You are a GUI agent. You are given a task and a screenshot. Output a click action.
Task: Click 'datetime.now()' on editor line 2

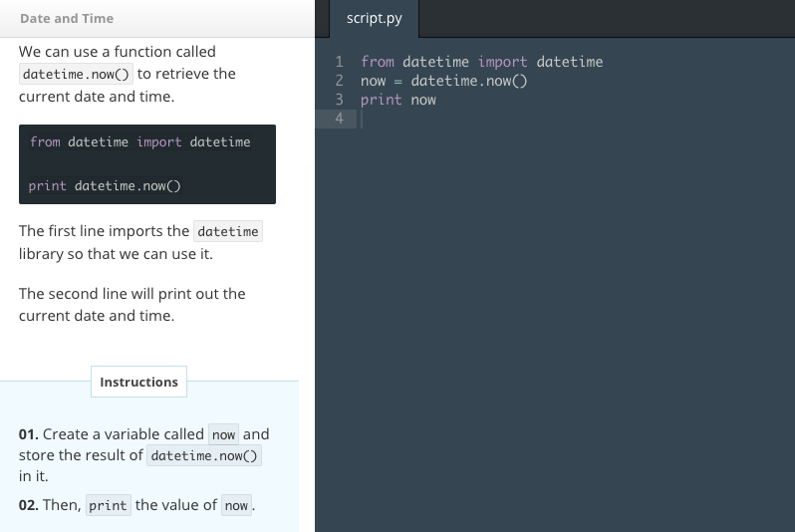tap(468, 81)
